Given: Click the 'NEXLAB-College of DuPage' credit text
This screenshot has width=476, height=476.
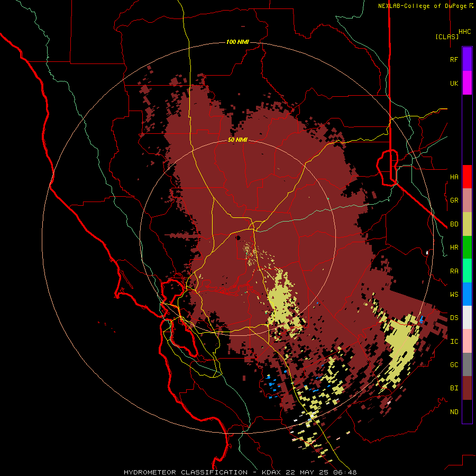Looking at the screenshot, I should tap(422, 6).
